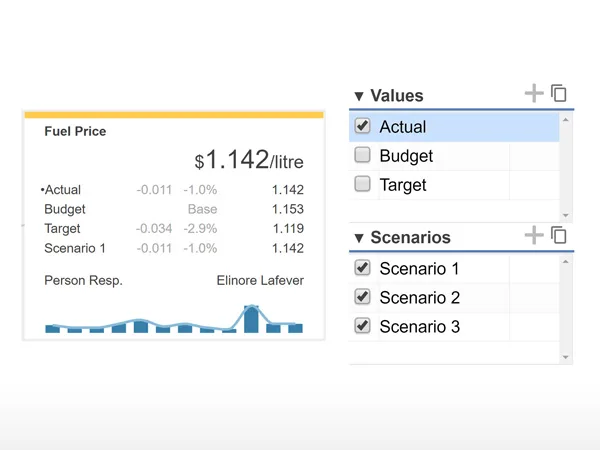Enable the Target checkbox
Viewport: 600px width, 450px height.
(362, 184)
